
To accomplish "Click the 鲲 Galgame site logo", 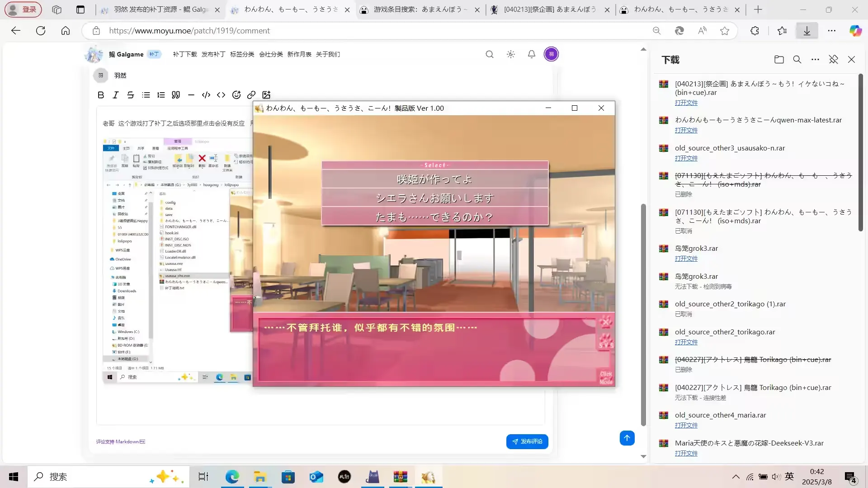I will pos(114,54).
